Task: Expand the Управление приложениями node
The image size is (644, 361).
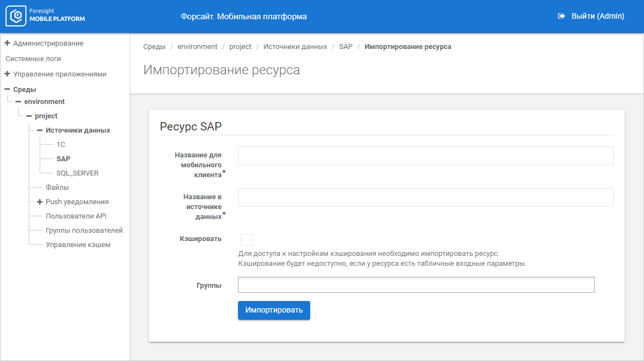Action: (7, 74)
